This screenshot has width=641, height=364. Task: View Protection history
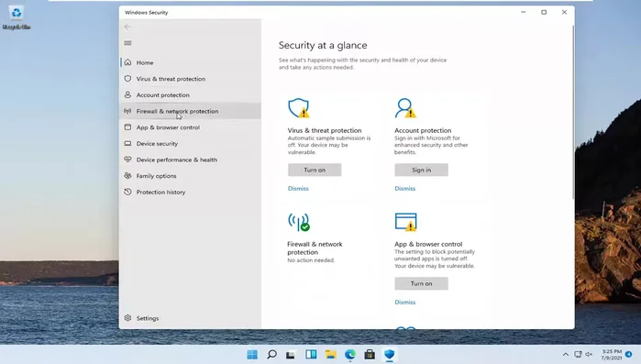pos(191,192)
